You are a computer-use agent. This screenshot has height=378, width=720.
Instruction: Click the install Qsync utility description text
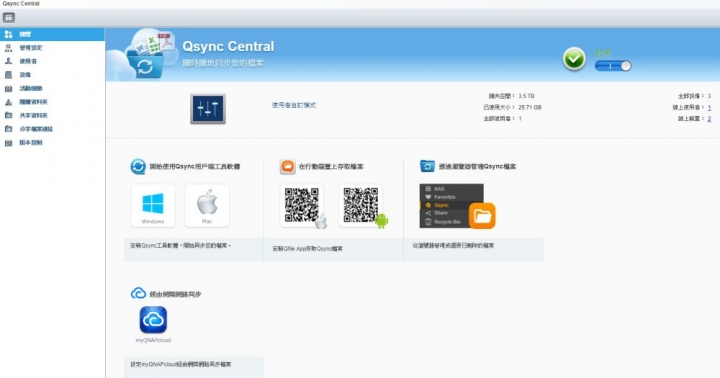(x=180, y=246)
